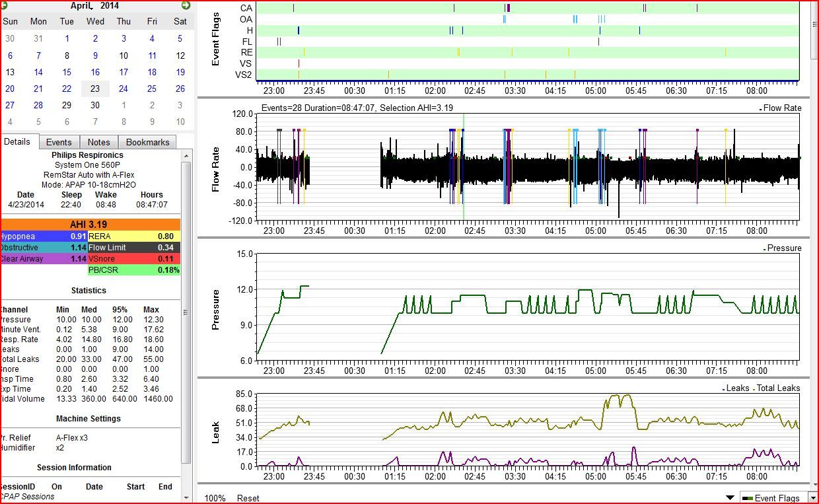This screenshot has height=504, width=819.
Task: Click the Total Leaks legend label
Action: click(778, 388)
